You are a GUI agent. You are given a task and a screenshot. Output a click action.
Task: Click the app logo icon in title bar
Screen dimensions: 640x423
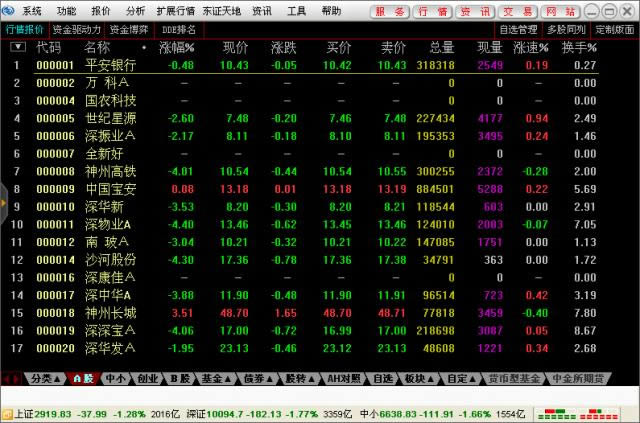(x=10, y=10)
